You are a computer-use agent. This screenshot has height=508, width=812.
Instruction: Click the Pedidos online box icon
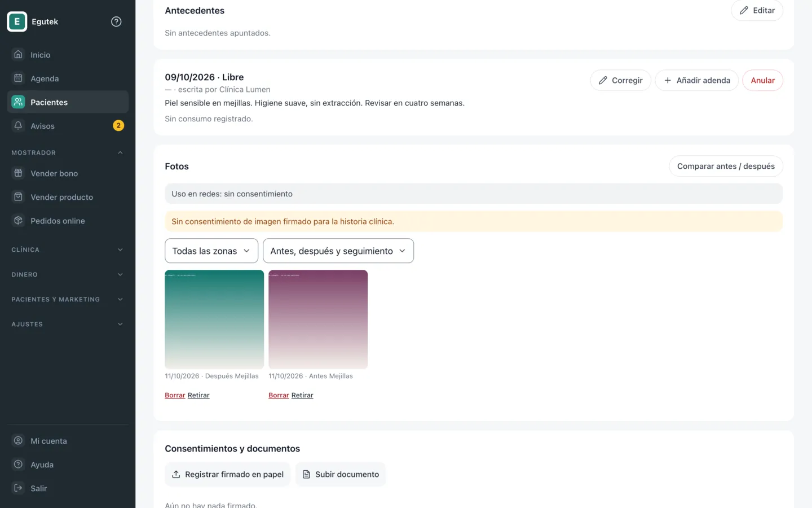tap(18, 220)
